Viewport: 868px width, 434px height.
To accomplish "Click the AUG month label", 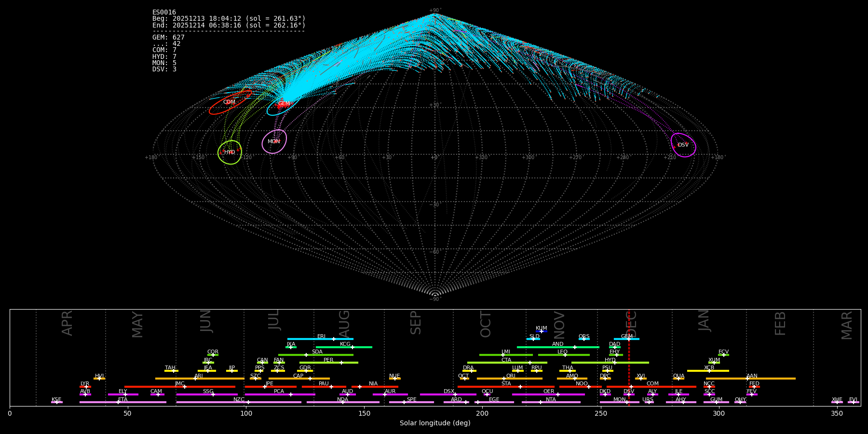I will (x=344, y=324).
